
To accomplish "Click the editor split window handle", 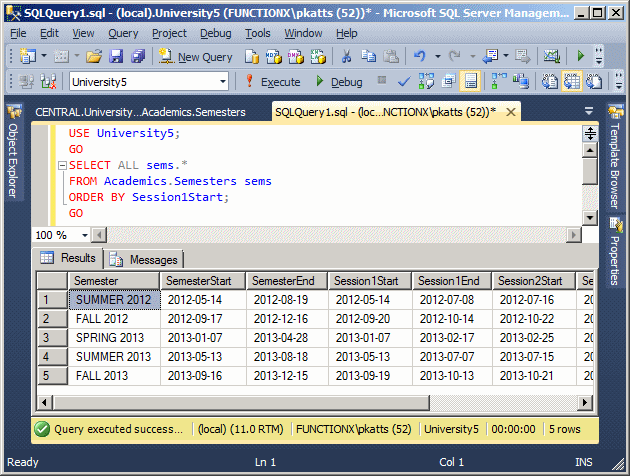I will click(589, 133).
